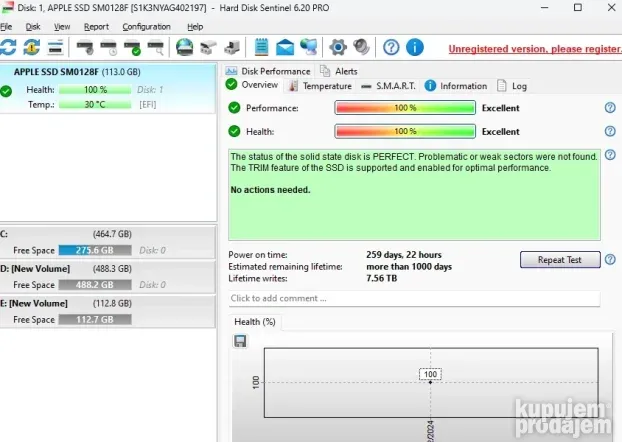
Task: Click the refresh disk status icon
Action: click(x=8, y=47)
